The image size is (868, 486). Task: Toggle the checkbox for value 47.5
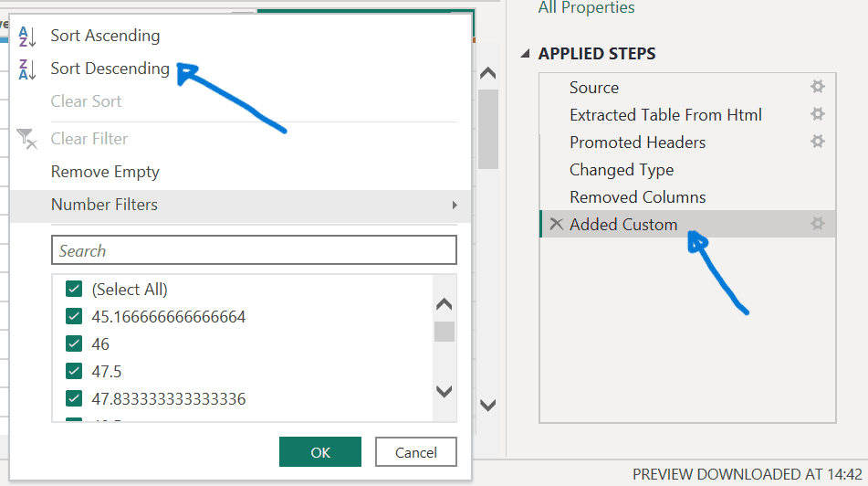coord(75,372)
